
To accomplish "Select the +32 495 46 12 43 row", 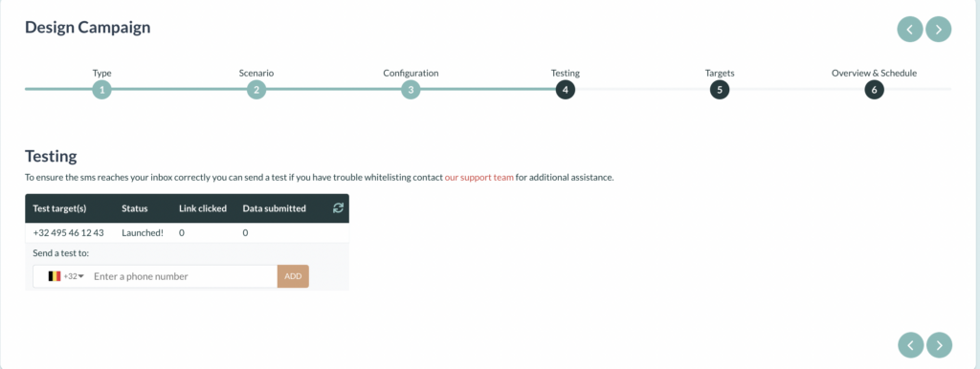I will click(187, 233).
